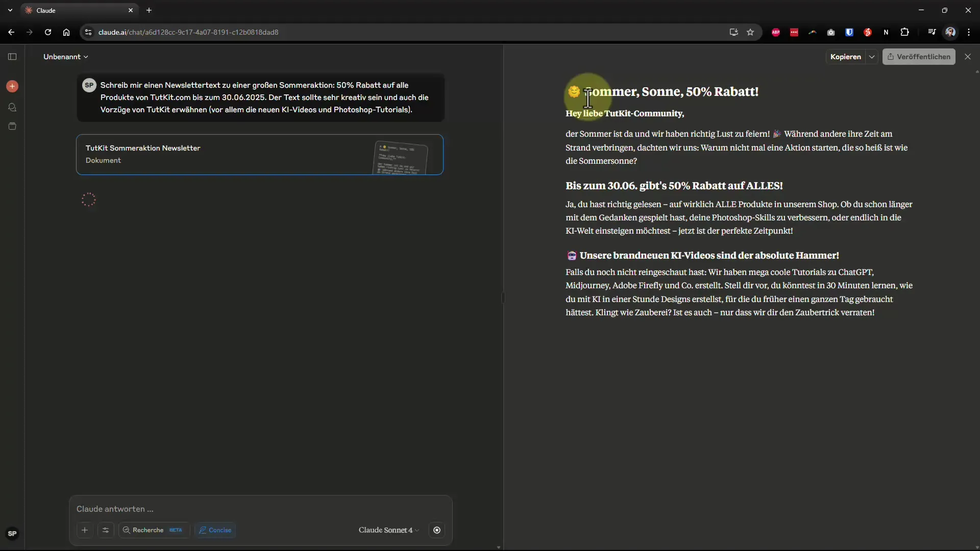Open the browser profile avatar

pos(950,32)
